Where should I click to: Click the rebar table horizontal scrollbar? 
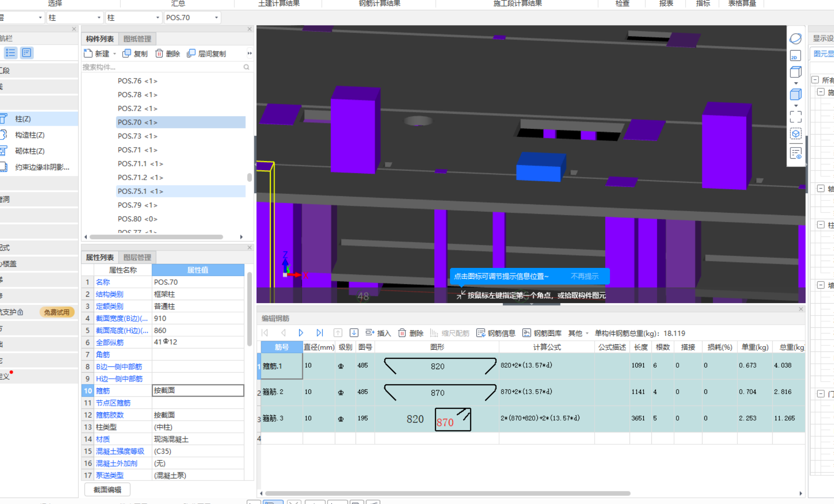click(448, 493)
